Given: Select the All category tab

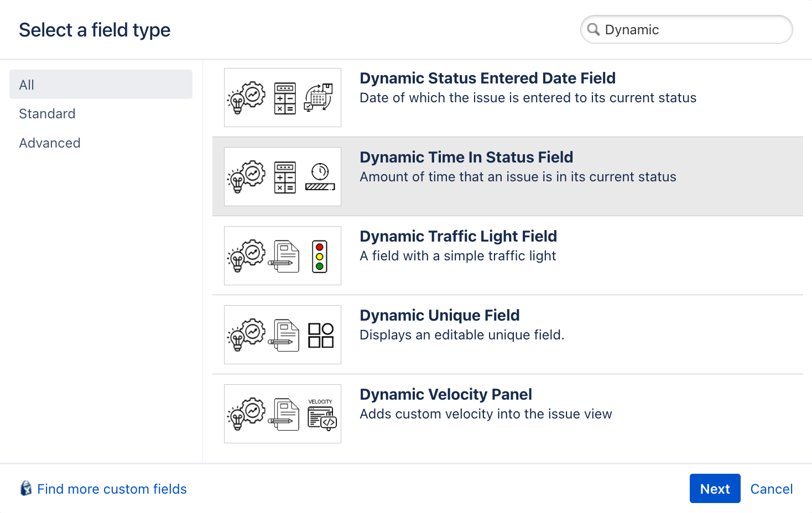Looking at the screenshot, I should tap(101, 85).
